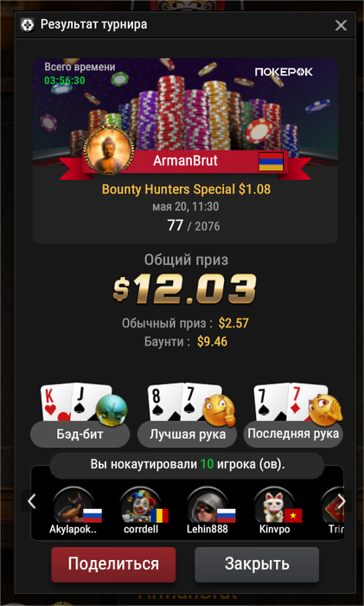
Task: Click the ПОКЕРОК logo
Action: click(284, 72)
